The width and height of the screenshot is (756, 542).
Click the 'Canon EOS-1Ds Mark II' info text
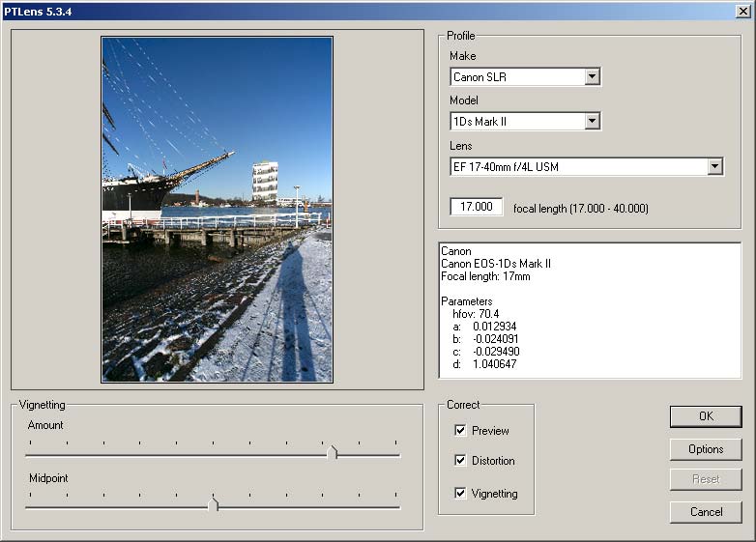[x=496, y=264]
